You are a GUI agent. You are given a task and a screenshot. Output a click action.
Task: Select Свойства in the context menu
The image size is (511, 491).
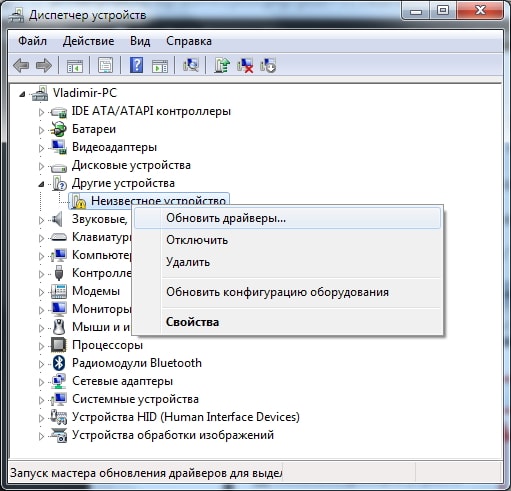point(192,322)
